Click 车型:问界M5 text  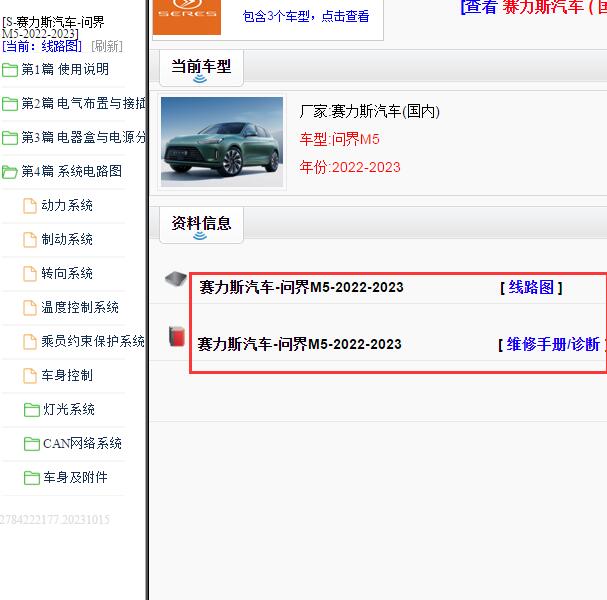click(x=340, y=139)
